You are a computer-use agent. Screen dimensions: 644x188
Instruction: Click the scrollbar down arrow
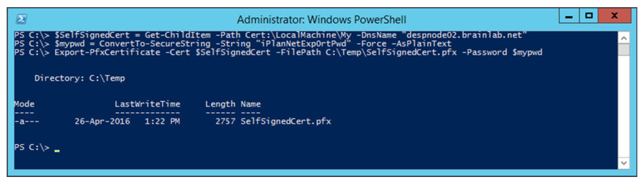click(624, 163)
